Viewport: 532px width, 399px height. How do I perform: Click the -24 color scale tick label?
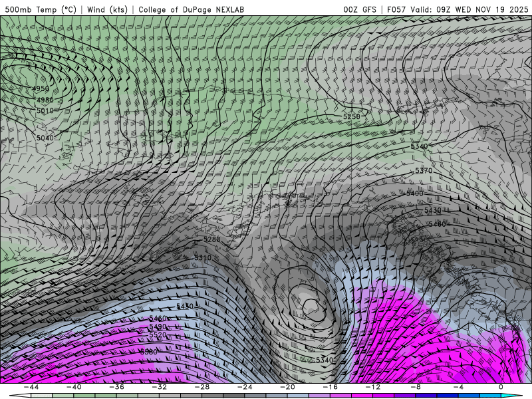(245, 387)
